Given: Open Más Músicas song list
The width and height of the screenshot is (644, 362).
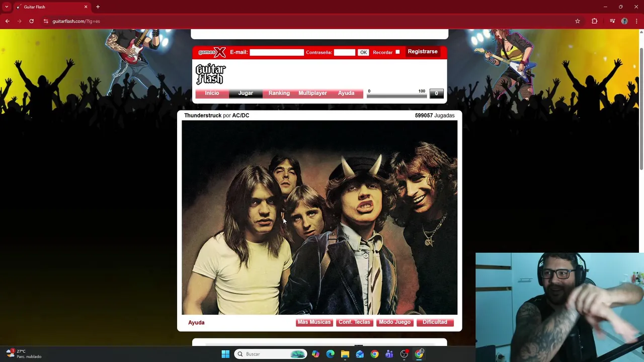Looking at the screenshot, I should point(314,322).
